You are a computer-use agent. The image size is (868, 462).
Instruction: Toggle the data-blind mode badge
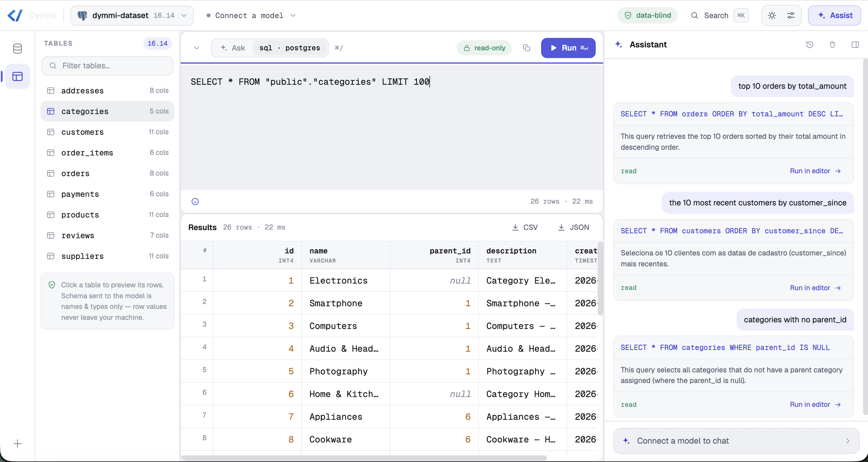point(647,16)
